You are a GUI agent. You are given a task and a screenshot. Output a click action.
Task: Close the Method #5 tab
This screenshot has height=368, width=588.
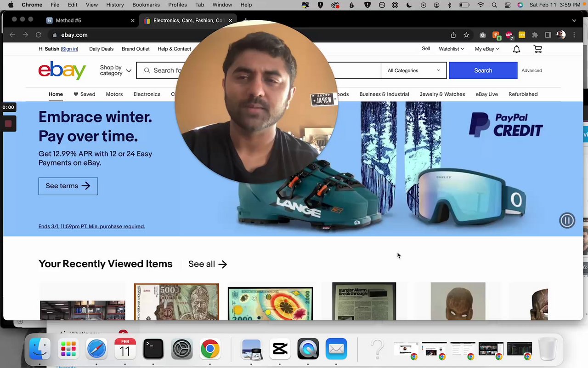tap(133, 21)
